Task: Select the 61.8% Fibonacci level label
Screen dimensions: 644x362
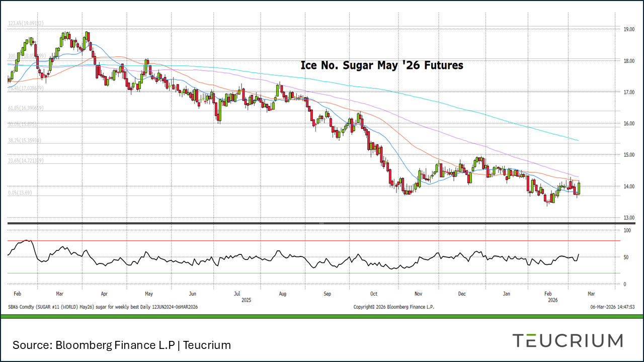Action: click(x=25, y=108)
